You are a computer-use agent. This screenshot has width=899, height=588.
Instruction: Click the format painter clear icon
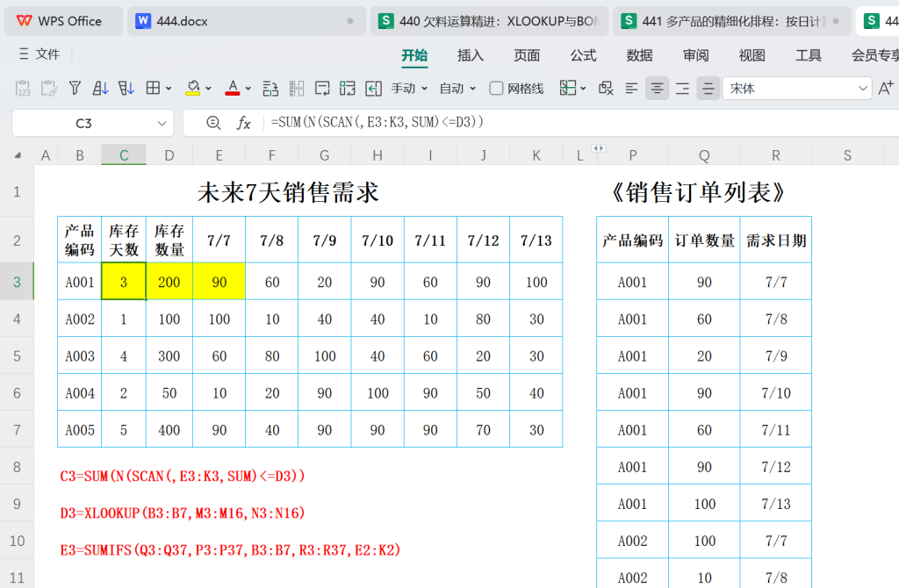(x=606, y=89)
